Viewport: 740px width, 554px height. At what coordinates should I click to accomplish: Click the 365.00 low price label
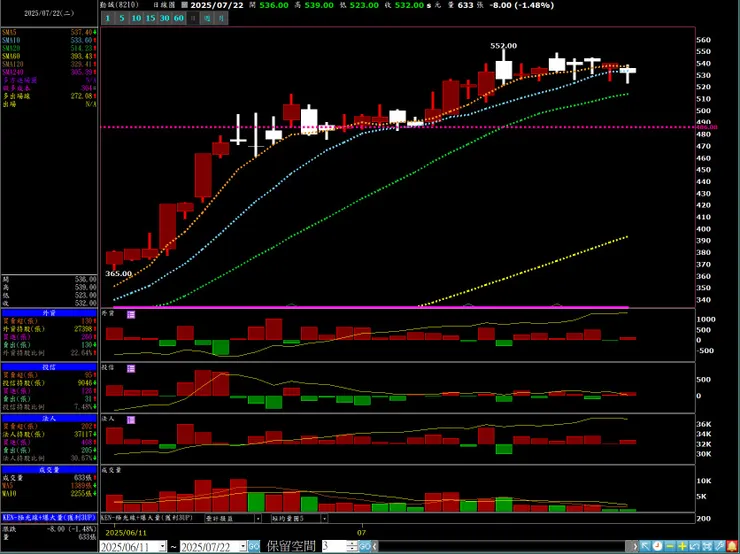[x=118, y=273]
